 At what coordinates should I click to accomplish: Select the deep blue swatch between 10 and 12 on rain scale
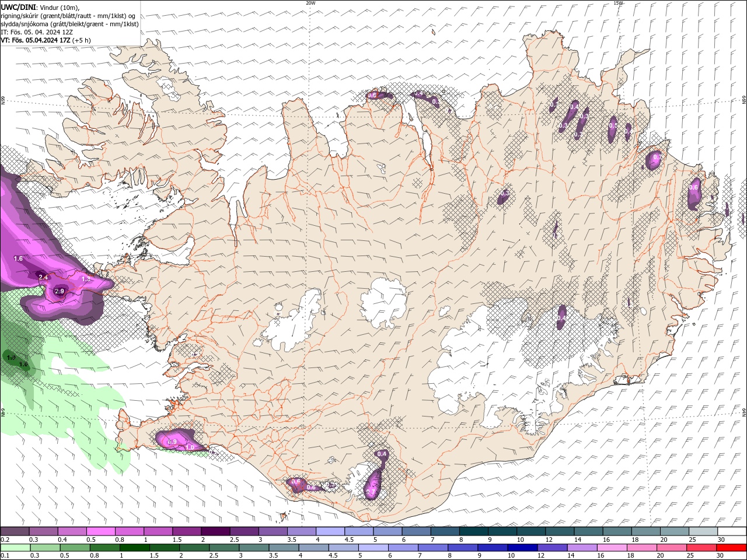(521, 548)
